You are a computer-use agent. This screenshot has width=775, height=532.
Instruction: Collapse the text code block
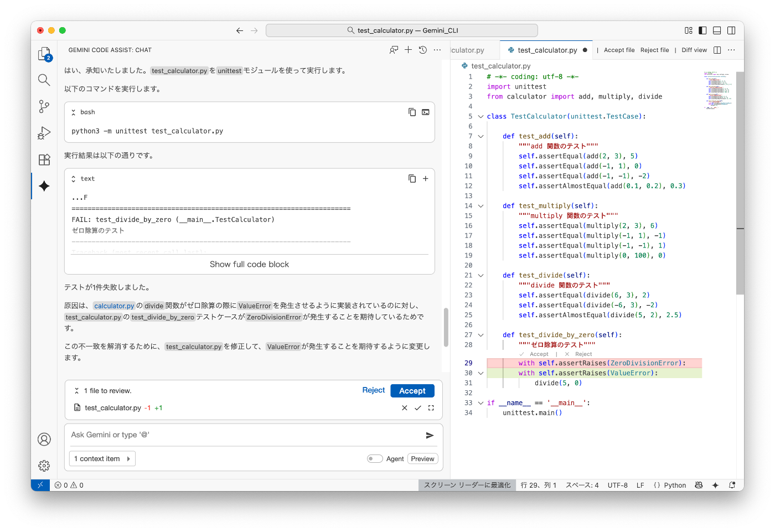[74, 179]
